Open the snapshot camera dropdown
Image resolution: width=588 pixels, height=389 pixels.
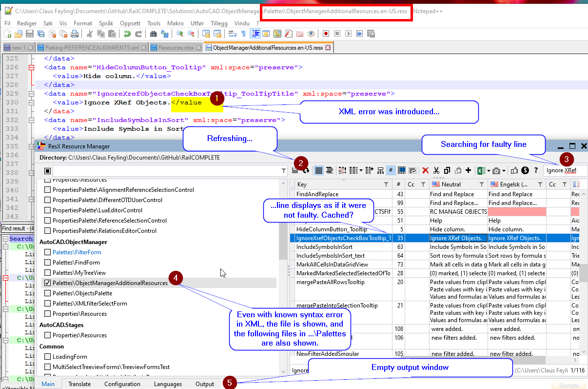click(504, 170)
